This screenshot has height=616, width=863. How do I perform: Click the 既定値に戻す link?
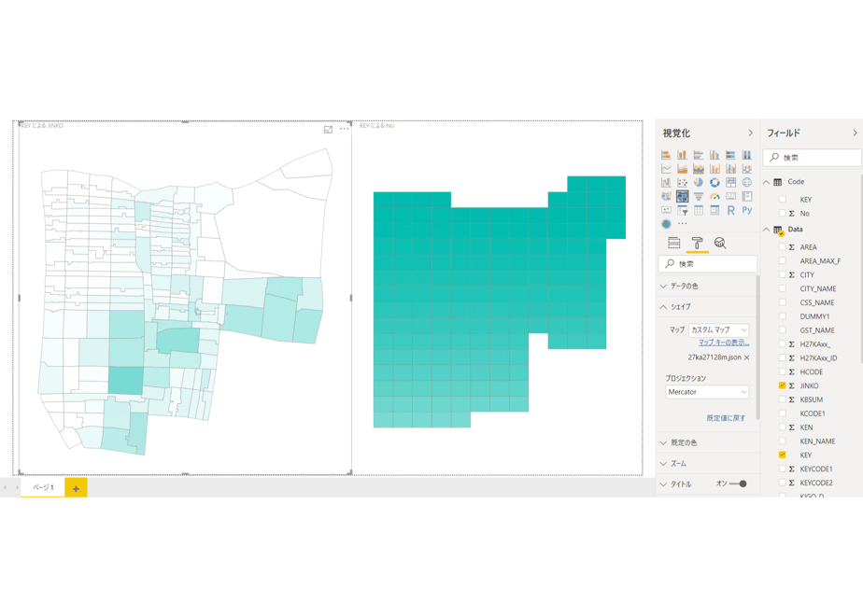point(726,418)
